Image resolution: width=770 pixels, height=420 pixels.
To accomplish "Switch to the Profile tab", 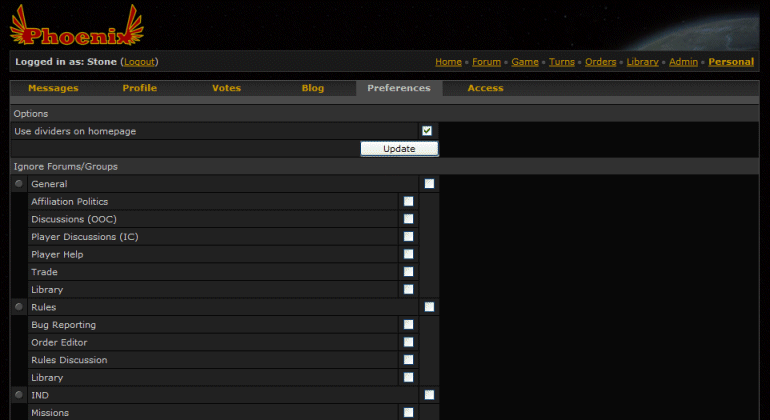I will pyautogui.click(x=139, y=88).
